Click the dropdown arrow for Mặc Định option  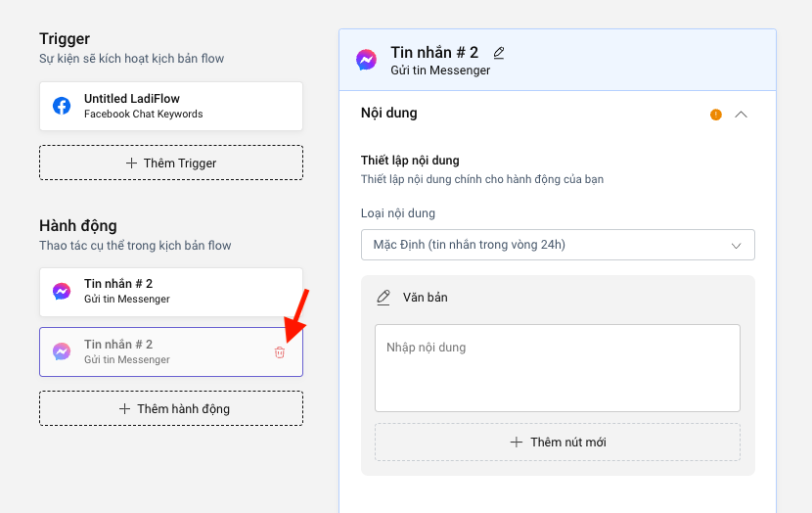click(737, 245)
